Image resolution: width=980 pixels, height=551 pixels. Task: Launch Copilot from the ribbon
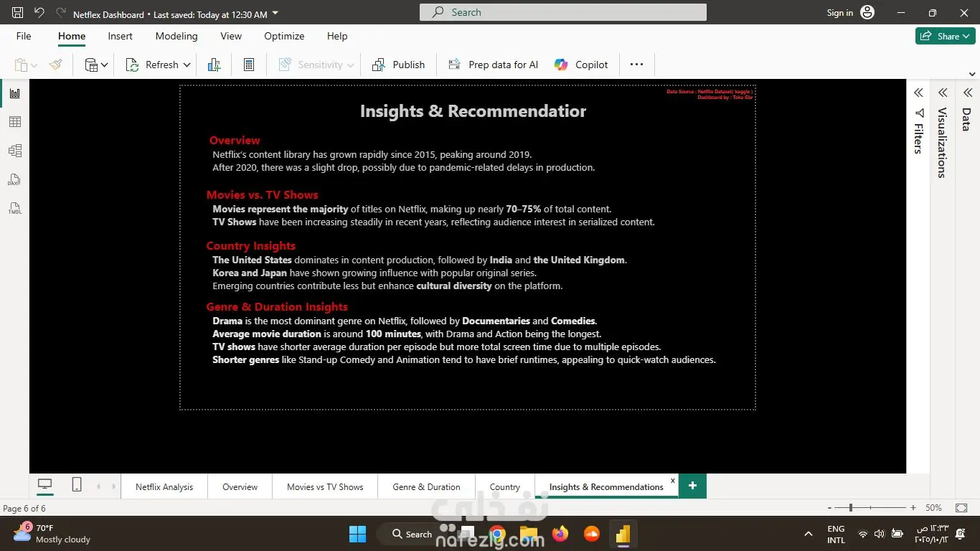pyautogui.click(x=581, y=65)
